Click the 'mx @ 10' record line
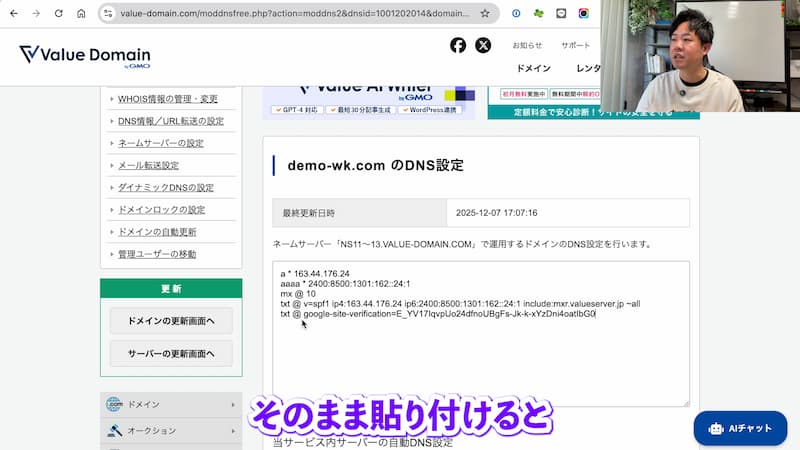Screen dimensions: 800x450 (x=298, y=294)
